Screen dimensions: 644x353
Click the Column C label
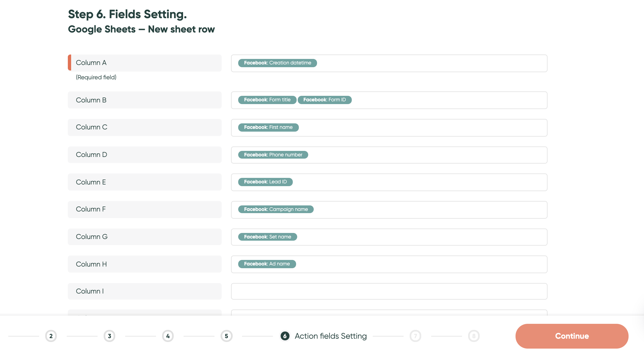coord(145,127)
